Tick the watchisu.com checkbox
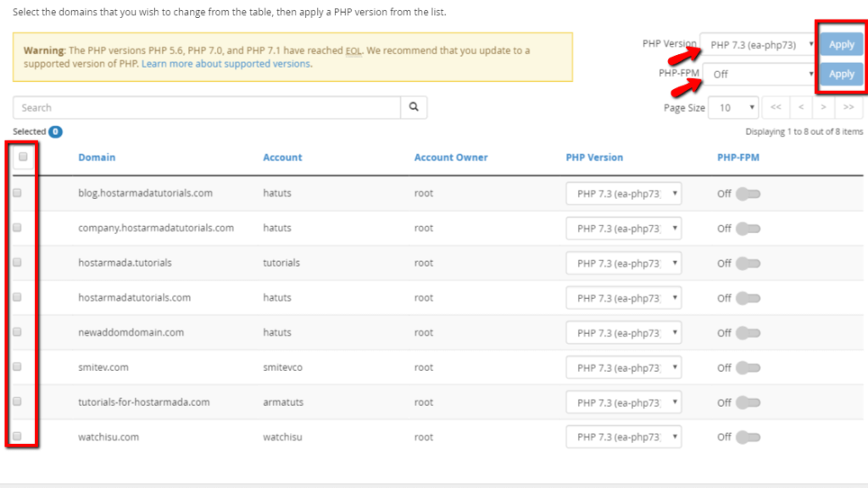 click(x=17, y=436)
